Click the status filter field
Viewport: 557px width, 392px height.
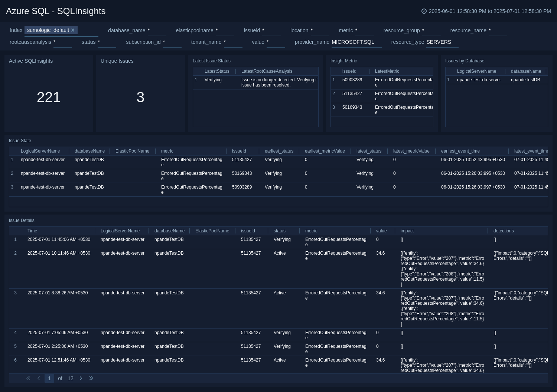point(107,42)
